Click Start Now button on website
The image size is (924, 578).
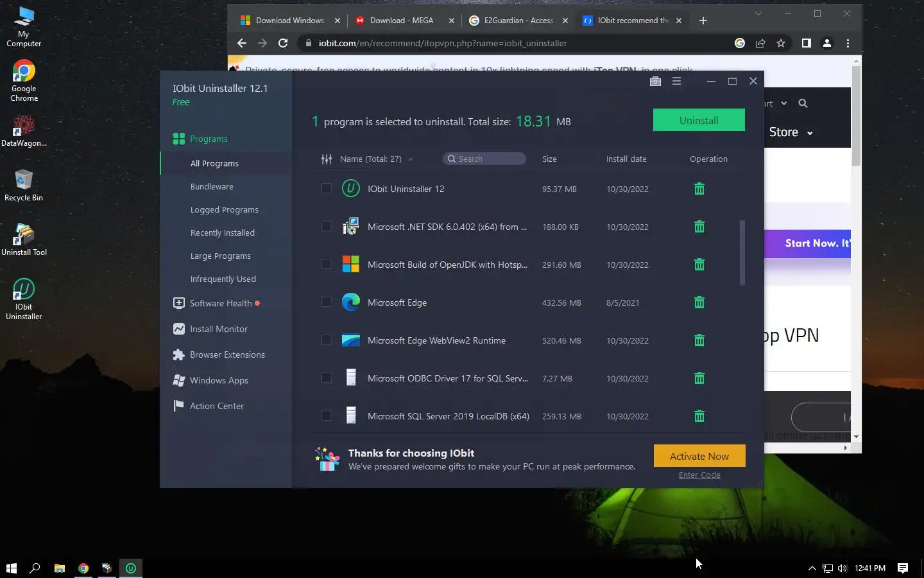click(808, 243)
